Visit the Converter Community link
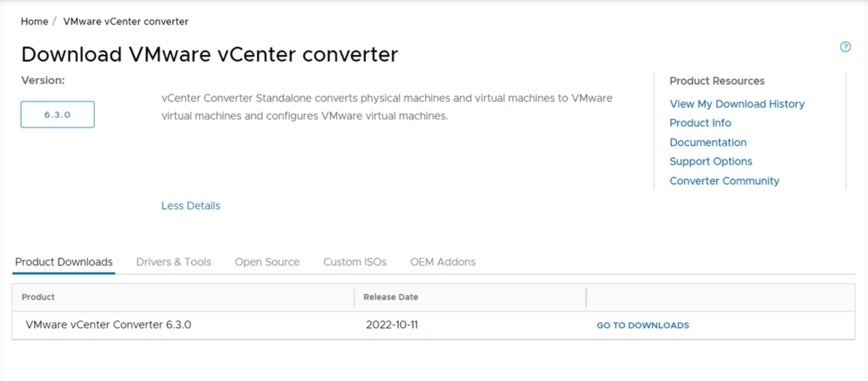 [x=724, y=180]
